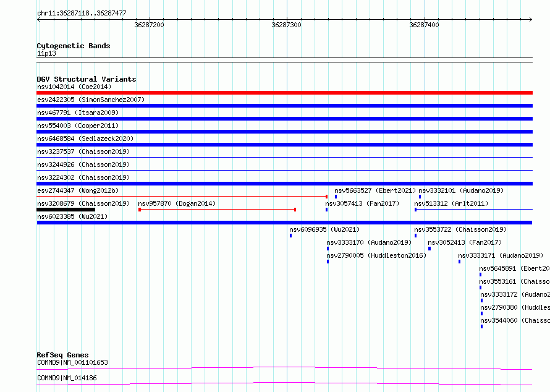Screen dimensions: 550x392
Task: Open variant label nsv957870 (Dogan2014)
Action: [x=177, y=203]
